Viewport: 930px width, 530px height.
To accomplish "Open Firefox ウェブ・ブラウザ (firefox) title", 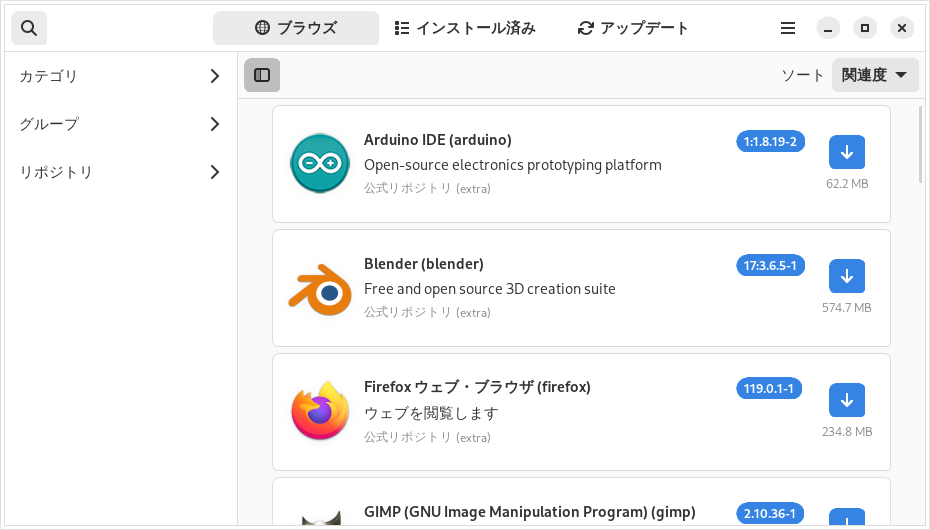I will [477, 387].
